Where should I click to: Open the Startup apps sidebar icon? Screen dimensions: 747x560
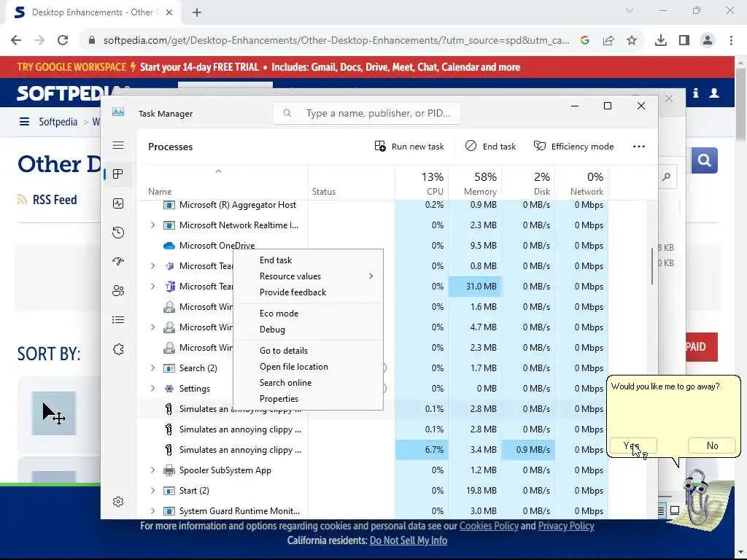[118, 262]
